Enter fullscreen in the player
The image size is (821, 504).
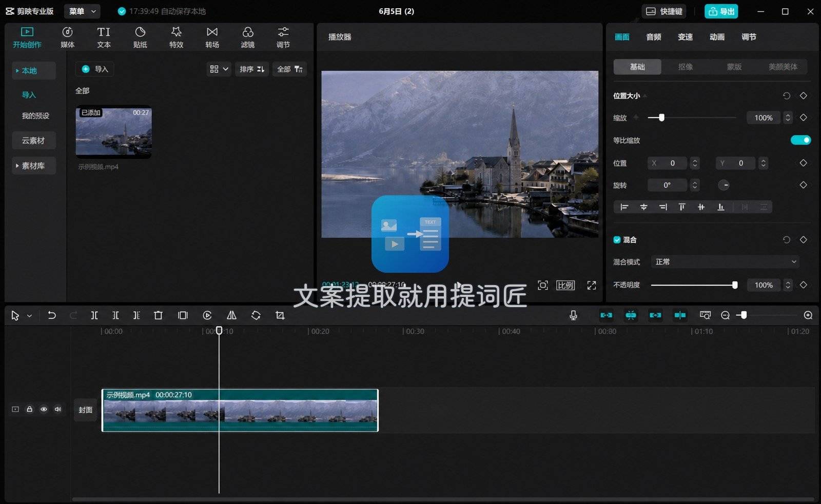pyautogui.click(x=592, y=285)
